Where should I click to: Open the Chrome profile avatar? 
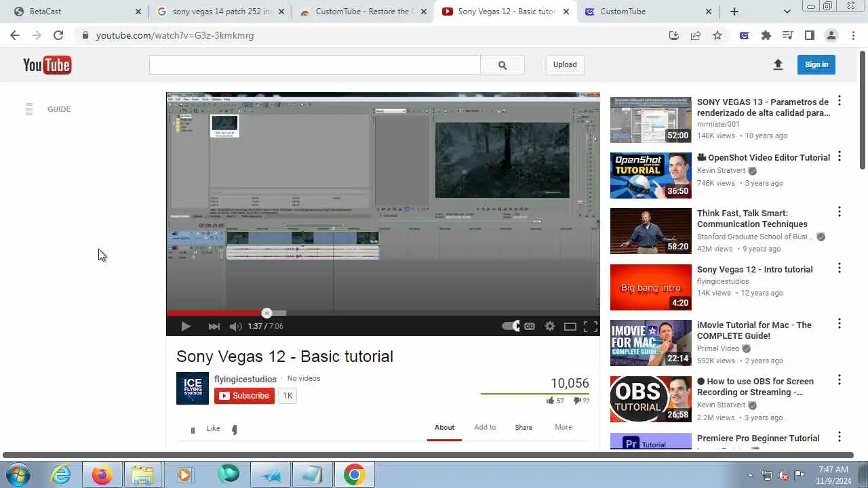(831, 35)
